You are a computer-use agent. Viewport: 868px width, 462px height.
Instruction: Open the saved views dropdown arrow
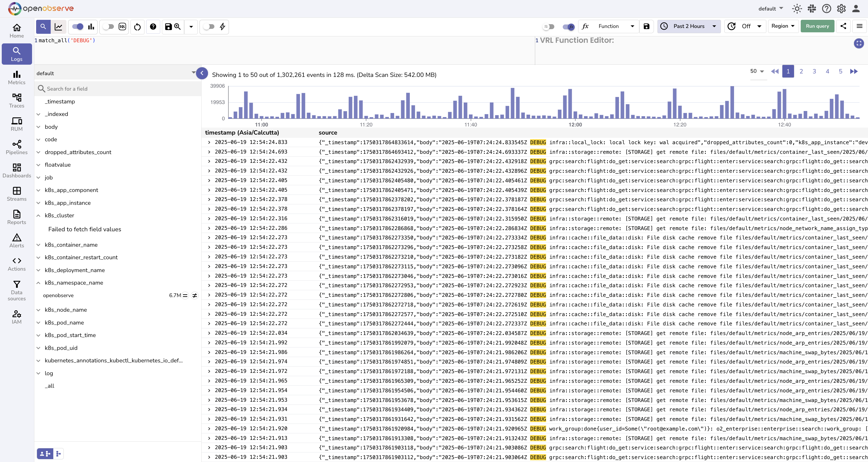pyautogui.click(x=191, y=27)
